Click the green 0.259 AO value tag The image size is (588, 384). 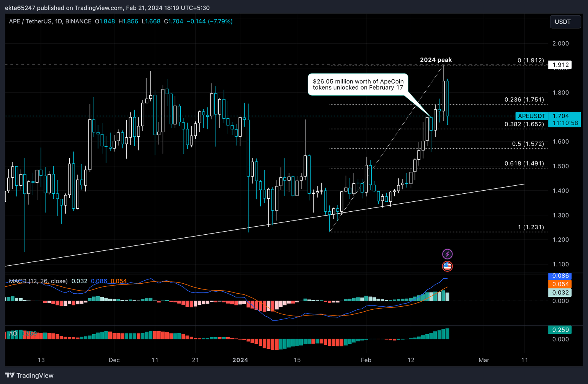tap(560, 330)
